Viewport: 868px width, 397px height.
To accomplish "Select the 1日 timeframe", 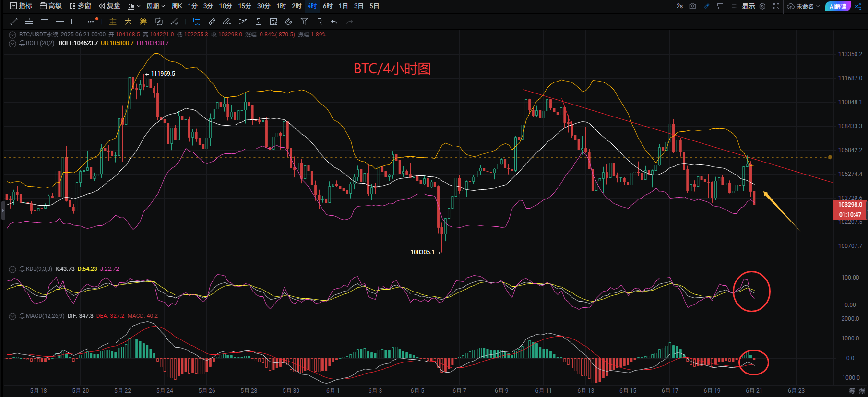I will [x=343, y=6].
